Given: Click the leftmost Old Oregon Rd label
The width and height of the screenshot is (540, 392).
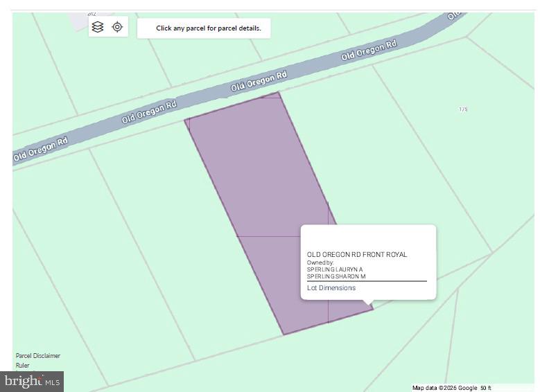Looking at the screenshot, I should pos(40,150).
